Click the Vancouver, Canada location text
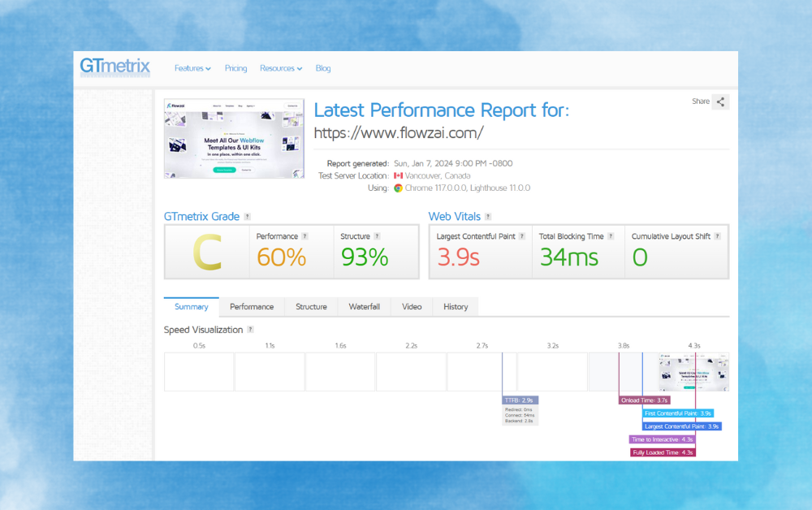 click(x=438, y=176)
